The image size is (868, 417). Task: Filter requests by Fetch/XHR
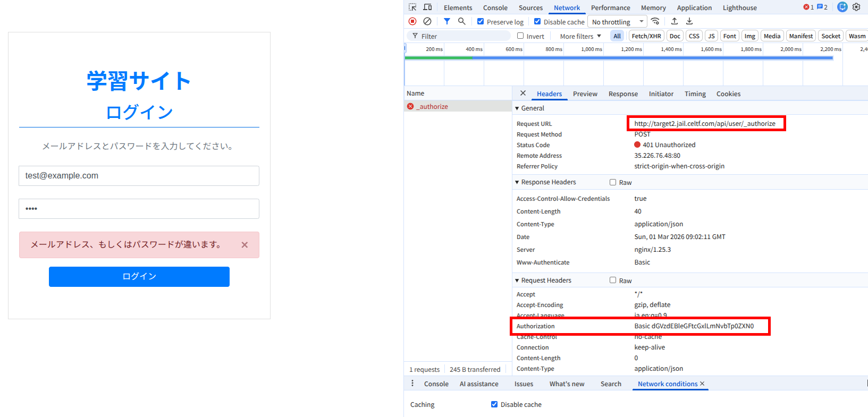click(x=646, y=36)
